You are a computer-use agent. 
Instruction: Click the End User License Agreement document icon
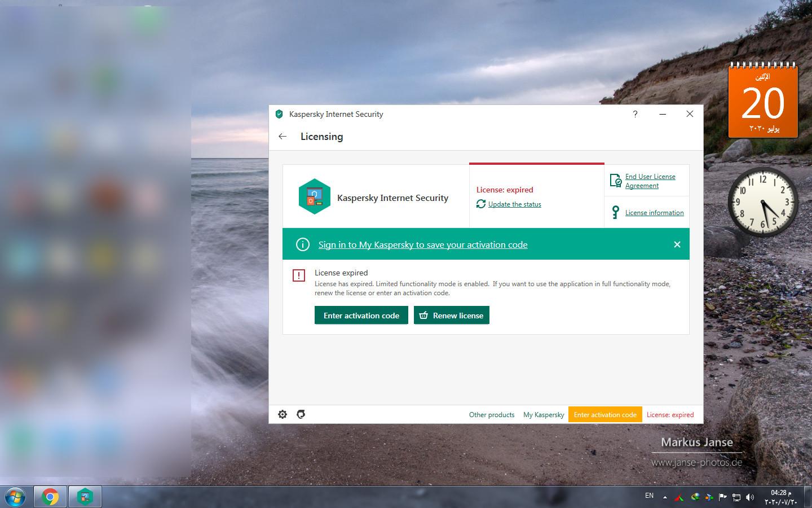point(616,181)
